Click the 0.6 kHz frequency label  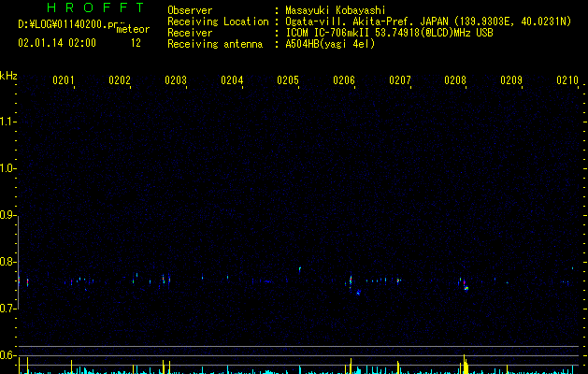click(7, 355)
